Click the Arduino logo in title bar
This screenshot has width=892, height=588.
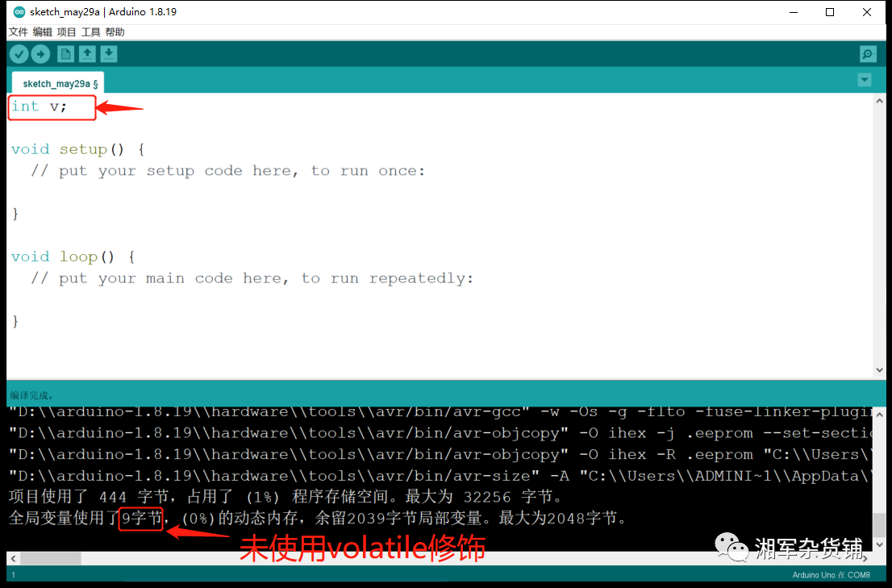pyautogui.click(x=19, y=12)
